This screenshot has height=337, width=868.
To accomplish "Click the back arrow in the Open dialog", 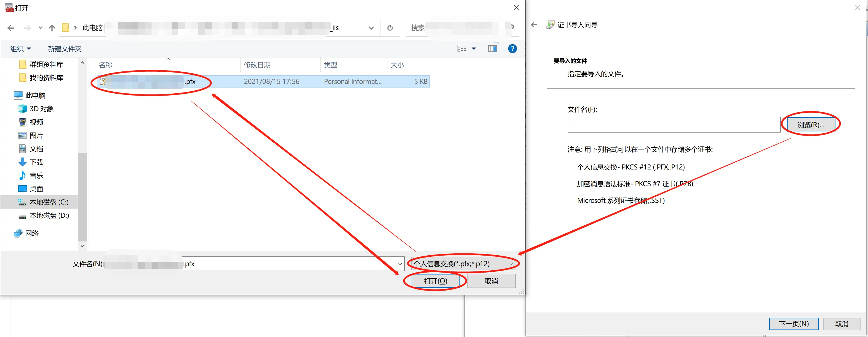I will tap(11, 28).
